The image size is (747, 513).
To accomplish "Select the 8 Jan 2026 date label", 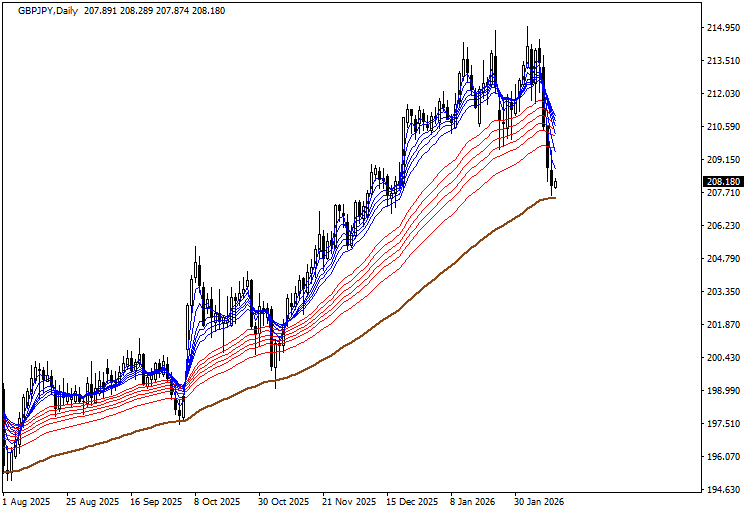I will point(473,501).
